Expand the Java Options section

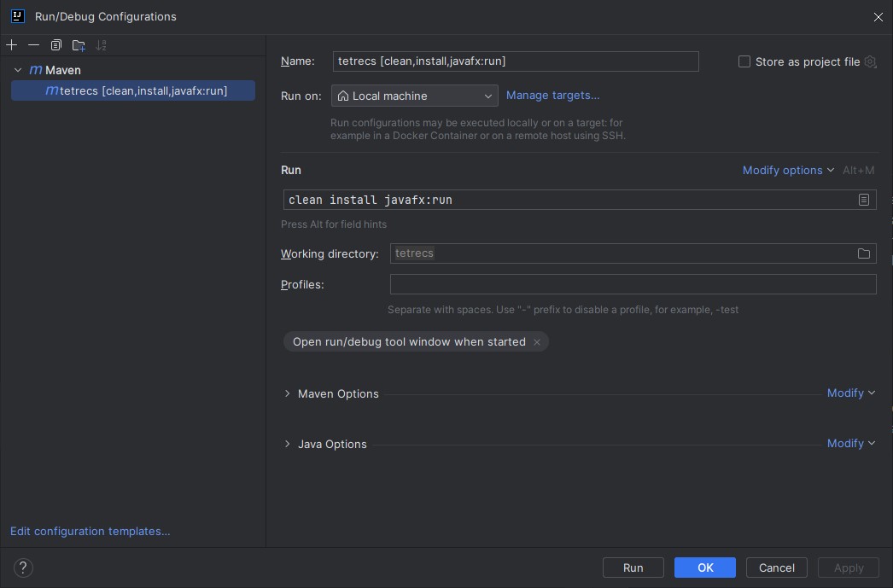click(287, 444)
